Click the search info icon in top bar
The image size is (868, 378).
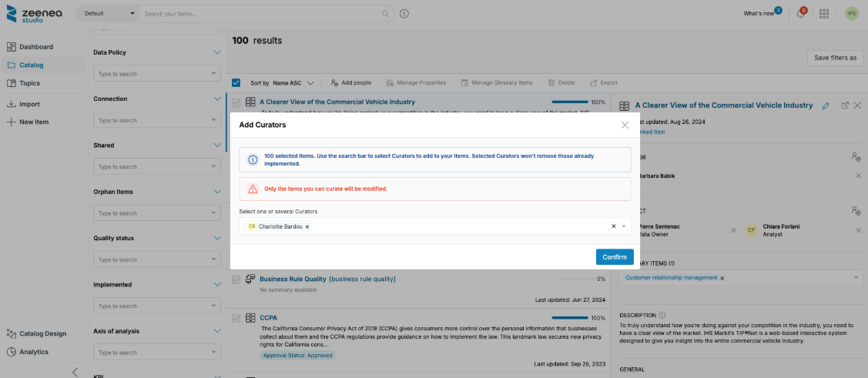404,14
